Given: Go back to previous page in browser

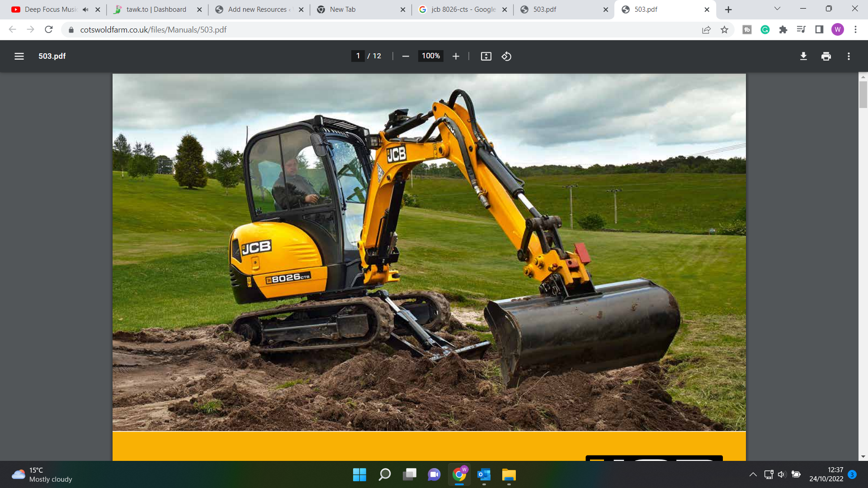Looking at the screenshot, I should [12, 29].
